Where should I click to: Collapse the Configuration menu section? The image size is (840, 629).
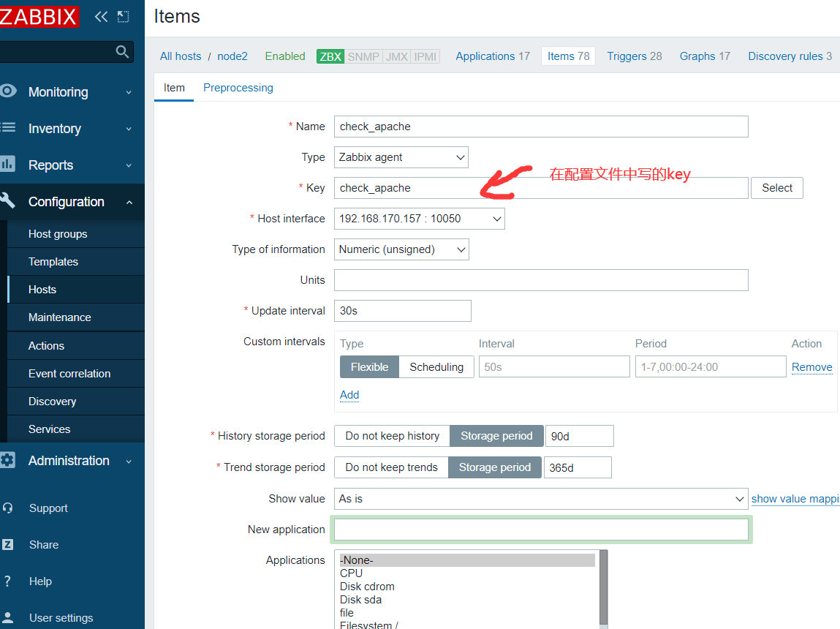pos(72,201)
